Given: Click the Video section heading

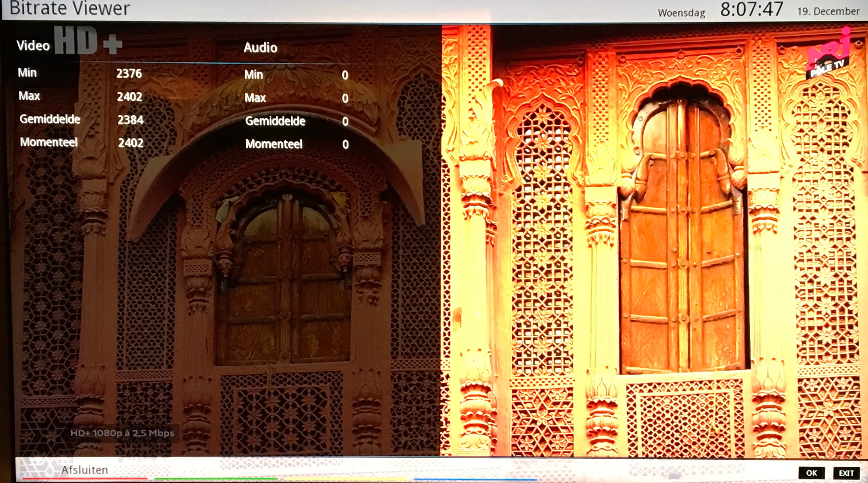Looking at the screenshot, I should point(33,46).
